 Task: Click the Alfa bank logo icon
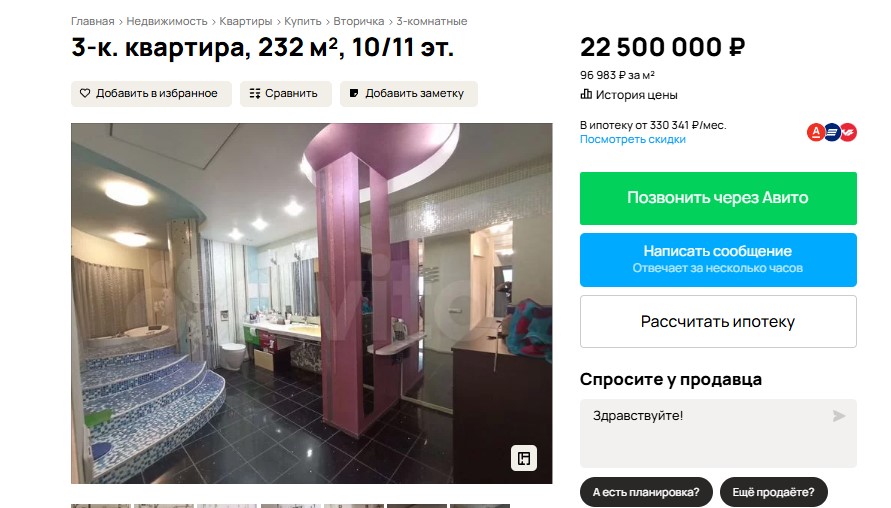[815, 132]
